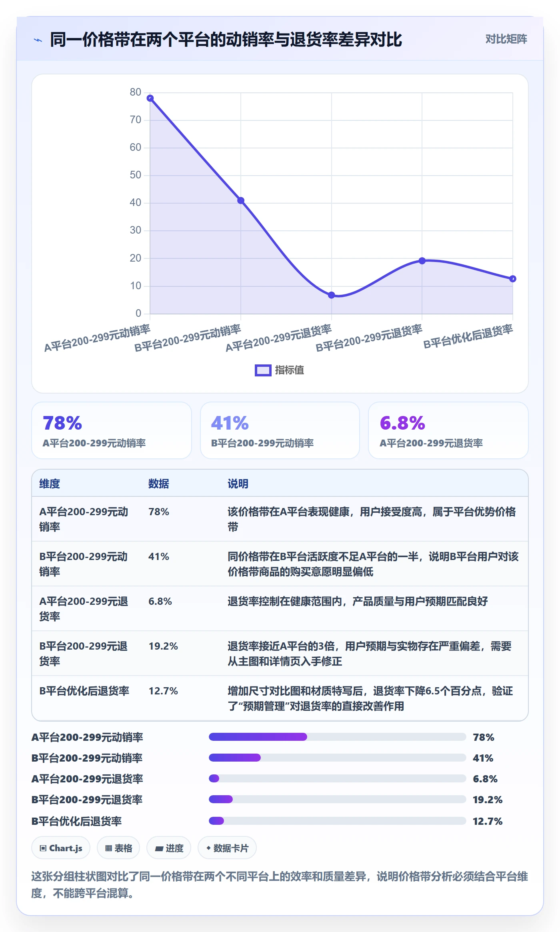Image resolution: width=560 pixels, height=932 pixels.
Task: Select the 数据卡片 tag chip
Action: coord(227,848)
